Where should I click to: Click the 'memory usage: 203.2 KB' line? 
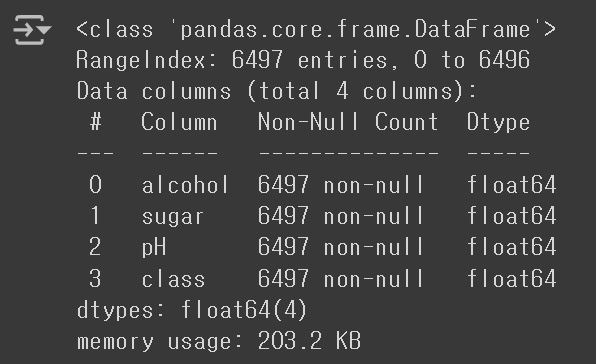pos(219,341)
